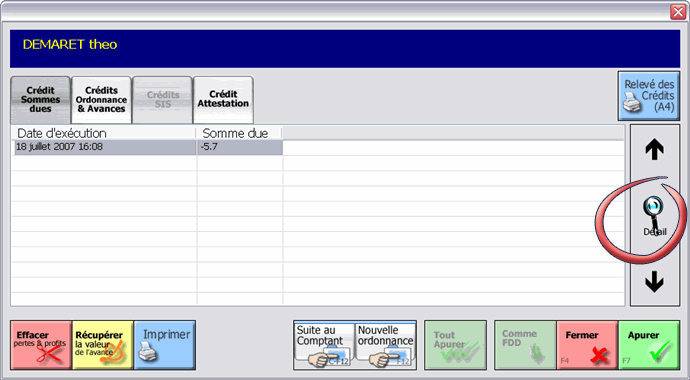Open the Crédit Attestation tab
This screenshot has width=690, height=380.
pyautogui.click(x=223, y=100)
